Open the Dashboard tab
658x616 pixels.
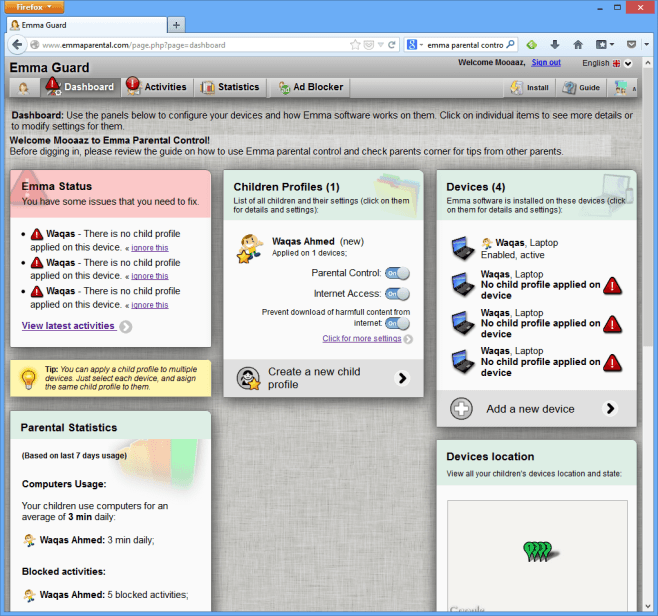point(81,87)
